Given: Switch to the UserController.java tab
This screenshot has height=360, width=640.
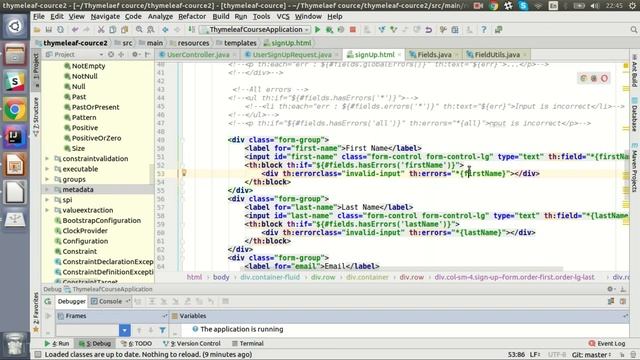Looking at the screenshot, I should click(198, 55).
